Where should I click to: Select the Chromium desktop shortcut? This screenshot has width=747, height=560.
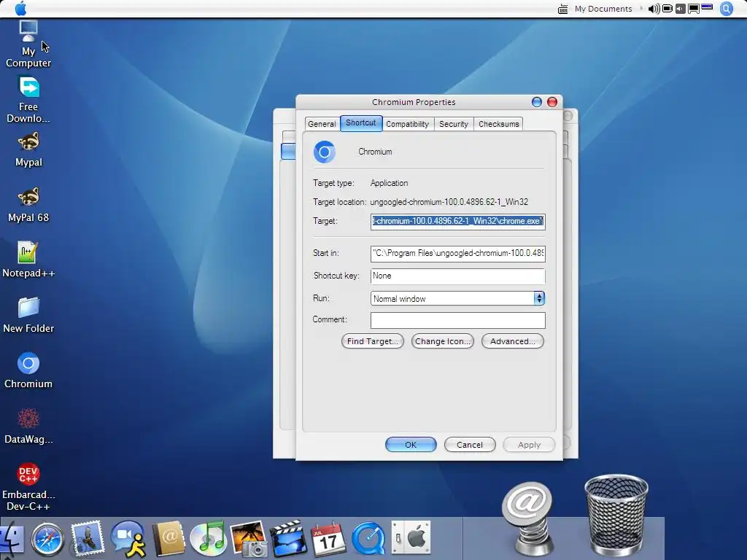pos(28,370)
